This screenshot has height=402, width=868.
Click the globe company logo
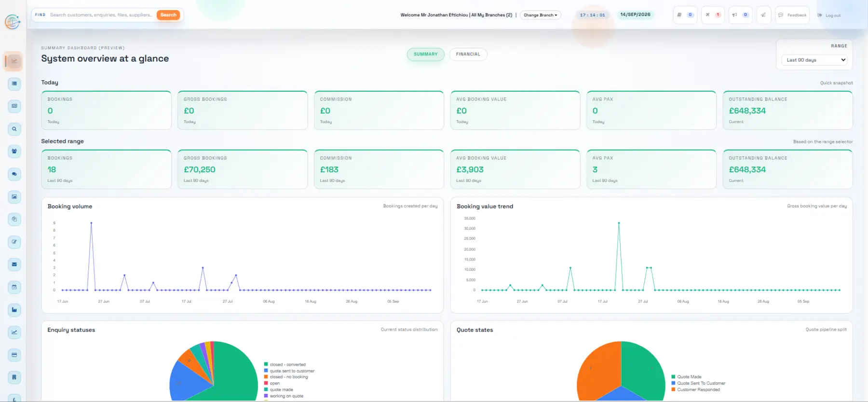click(x=13, y=22)
